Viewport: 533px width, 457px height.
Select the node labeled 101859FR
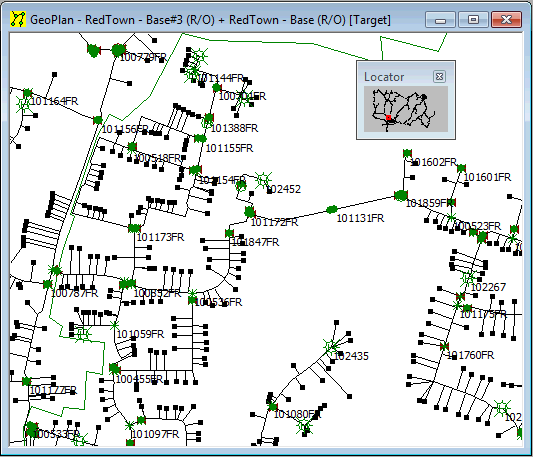click(x=401, y=196)
